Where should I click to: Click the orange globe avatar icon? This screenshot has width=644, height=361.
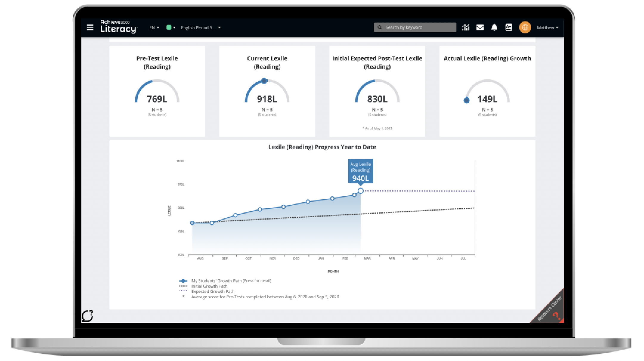(525, 27)
